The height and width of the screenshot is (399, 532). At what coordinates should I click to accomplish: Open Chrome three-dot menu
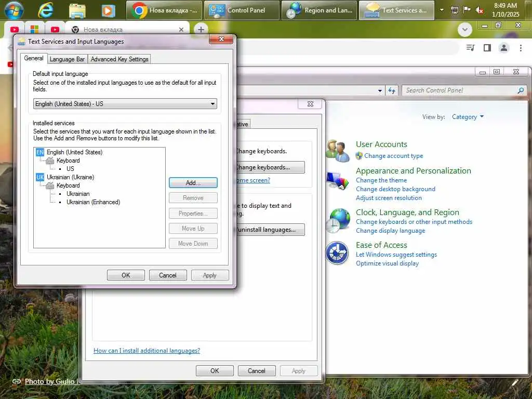(x=521, y=48)
